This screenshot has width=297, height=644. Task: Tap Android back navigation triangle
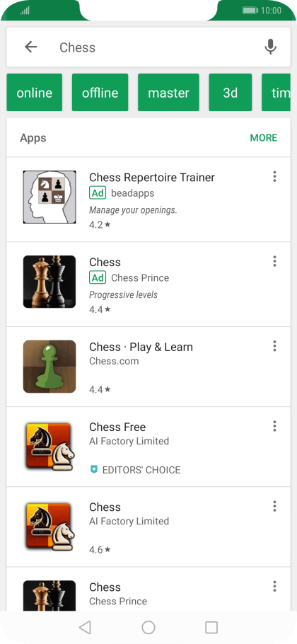click(85, 627)
